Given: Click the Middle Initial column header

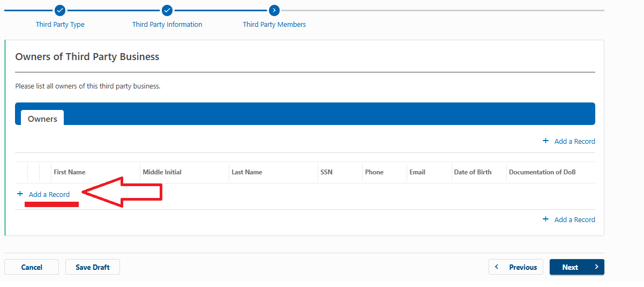Looking at the screenshot, I should 162,172.
